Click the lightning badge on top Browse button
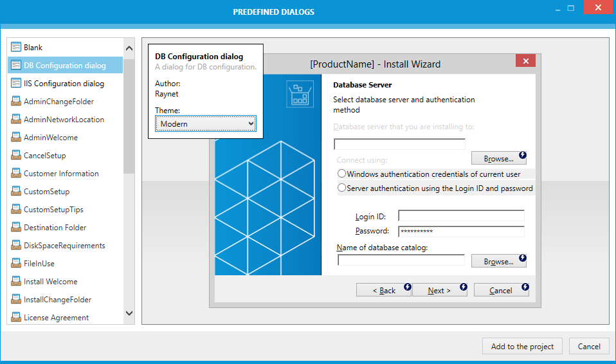The image size is (616, 364). [x=523, y=155]
